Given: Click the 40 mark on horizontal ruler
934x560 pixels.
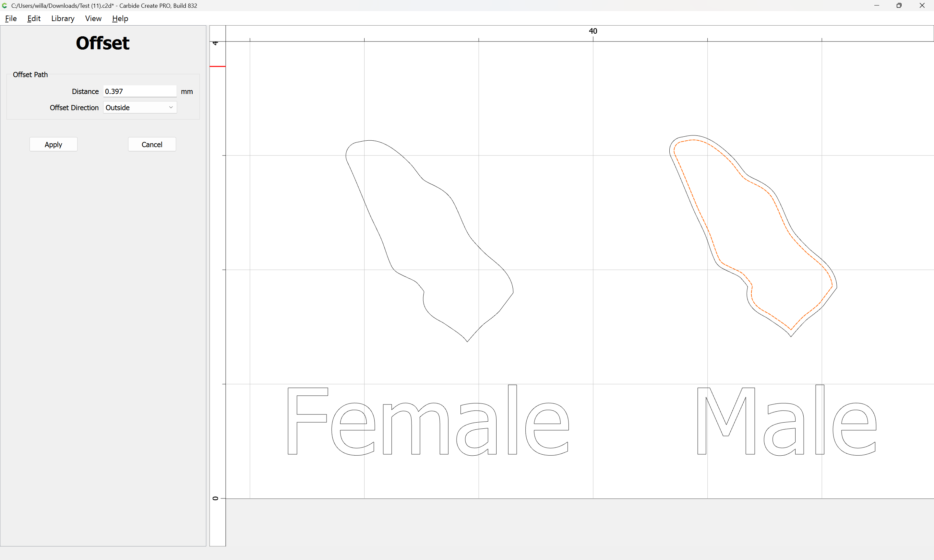Looking at the screenshot, I should tap(593, 31).
